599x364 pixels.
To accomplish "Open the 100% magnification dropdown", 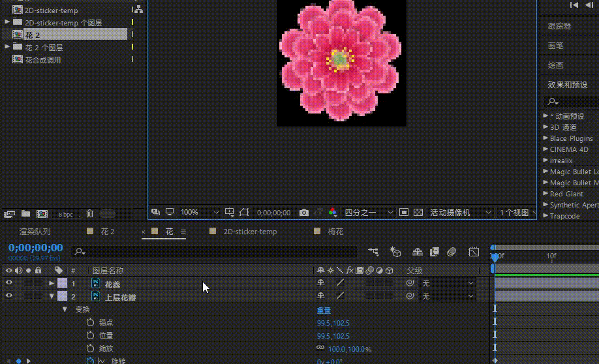I will [x=200, y=213].
